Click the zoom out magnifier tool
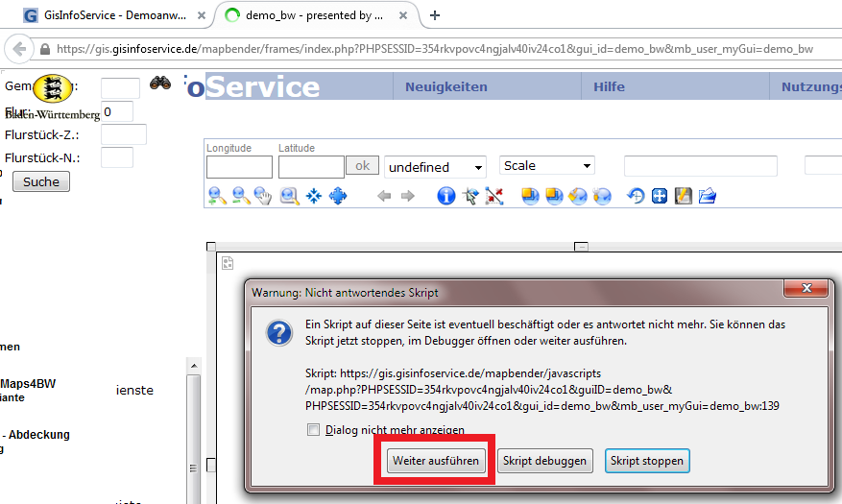The image size is (842, 504). 241,196
